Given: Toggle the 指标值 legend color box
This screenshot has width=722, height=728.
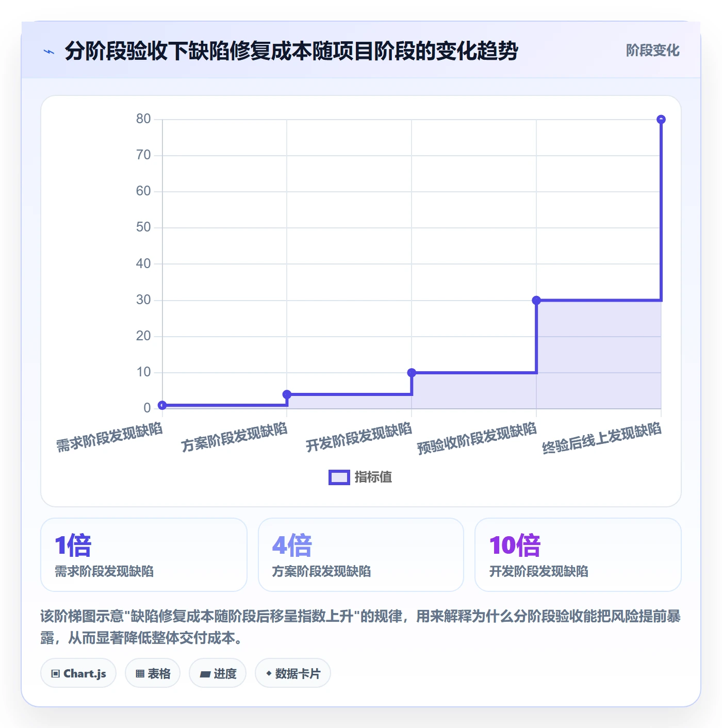Looking at the screenshot, I should pos(339,477).
